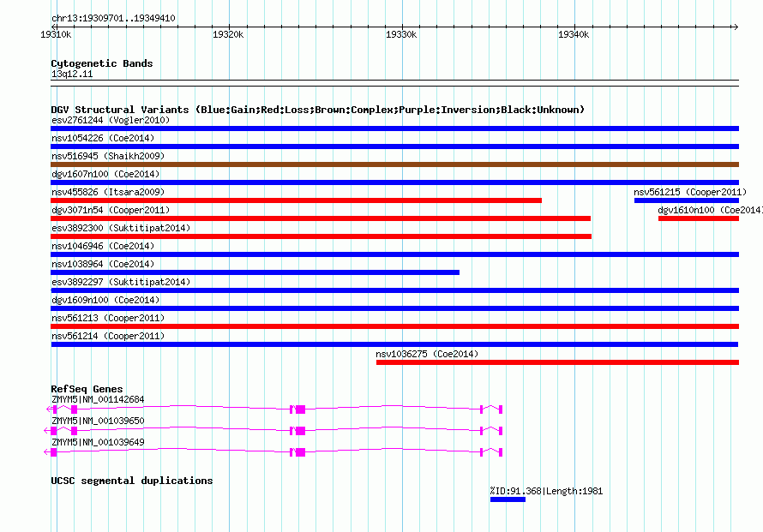
Task: Click the brown nsv516945 complex variant bar
Action: [x=394, y=164]
